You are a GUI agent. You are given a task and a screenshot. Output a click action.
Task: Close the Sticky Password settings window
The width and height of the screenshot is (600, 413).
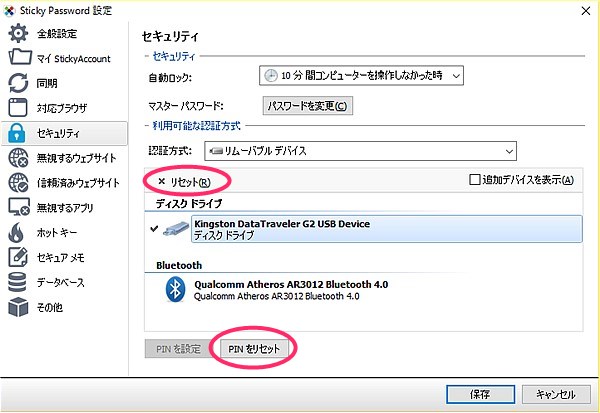(x=585, y=11)
